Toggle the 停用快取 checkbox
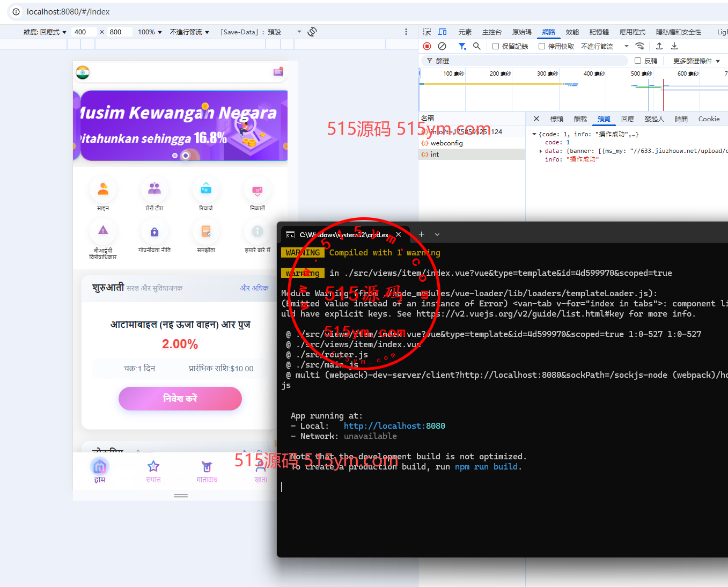 pyautogui.click(x=542, y=46)
